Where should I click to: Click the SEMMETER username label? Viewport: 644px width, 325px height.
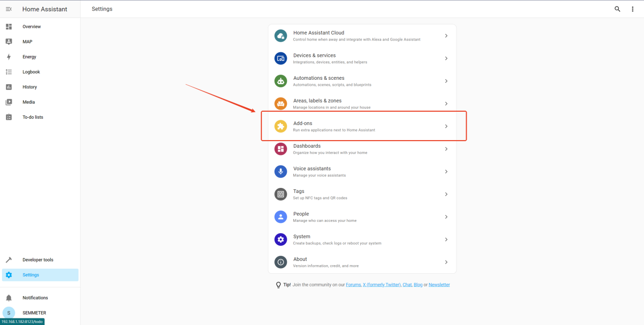(34, 313)
